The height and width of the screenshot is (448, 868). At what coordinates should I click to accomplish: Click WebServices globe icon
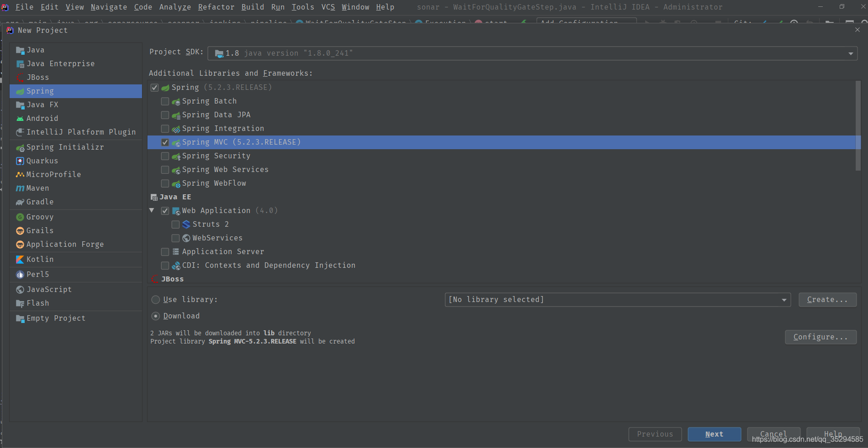tap(186, 238)
